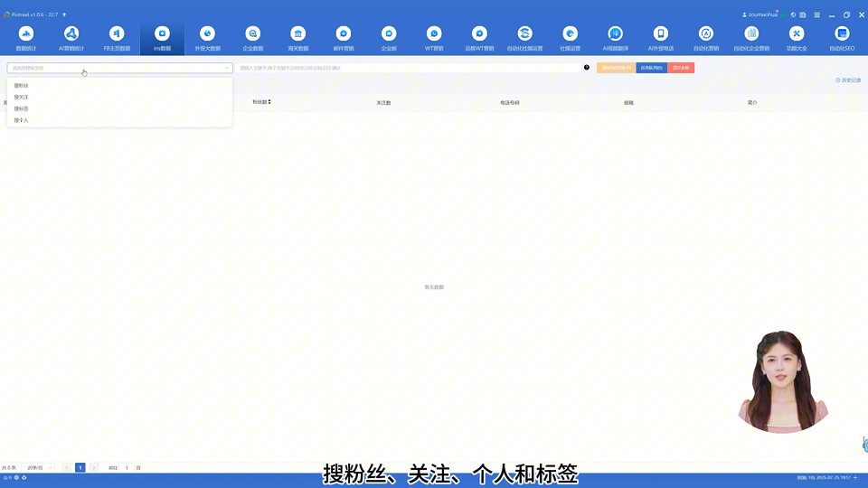868x488 pixels.
Task: Click the table icon beside globe in title bar
Action: click(x=803, y=15)
